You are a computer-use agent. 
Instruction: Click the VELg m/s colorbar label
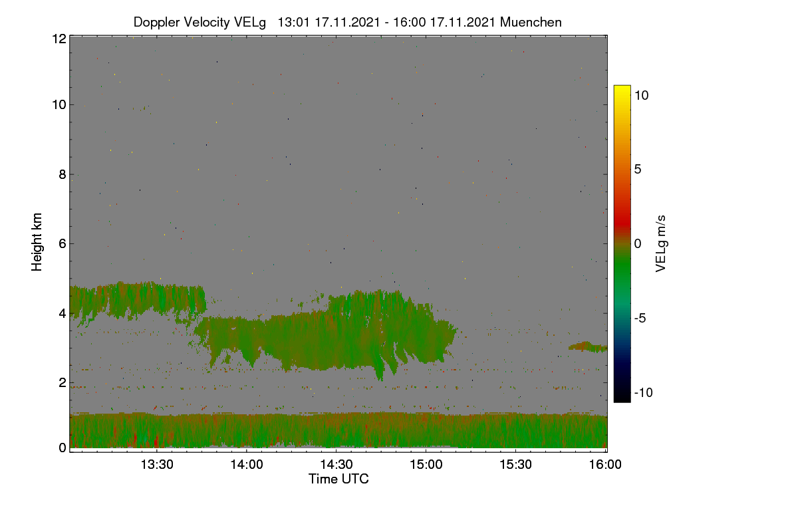(660, 243)
